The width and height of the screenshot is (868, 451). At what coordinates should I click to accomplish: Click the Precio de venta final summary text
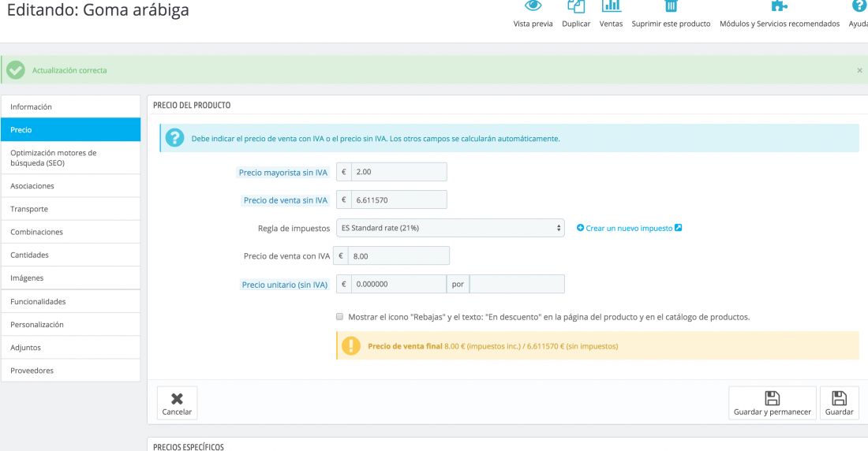click(492, 346)
